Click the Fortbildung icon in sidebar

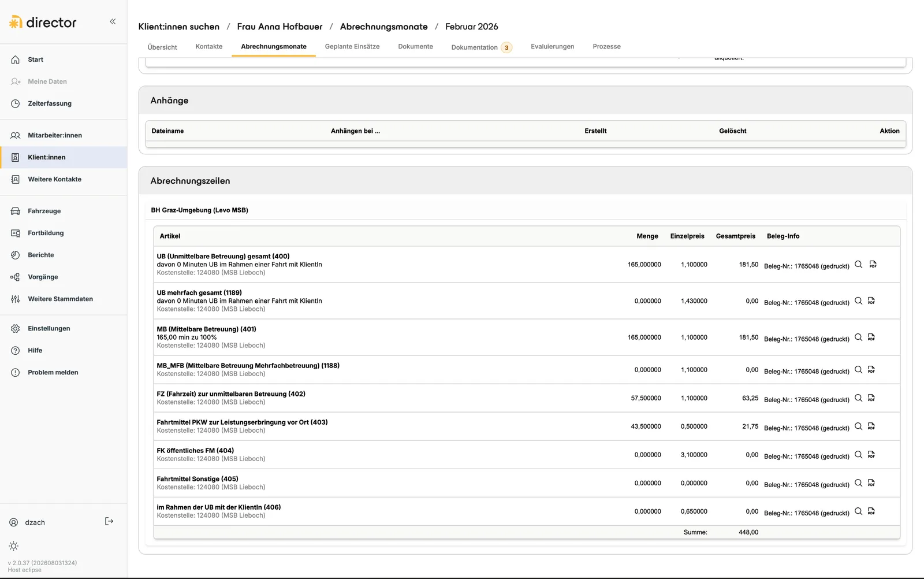(x=16, y=233)
